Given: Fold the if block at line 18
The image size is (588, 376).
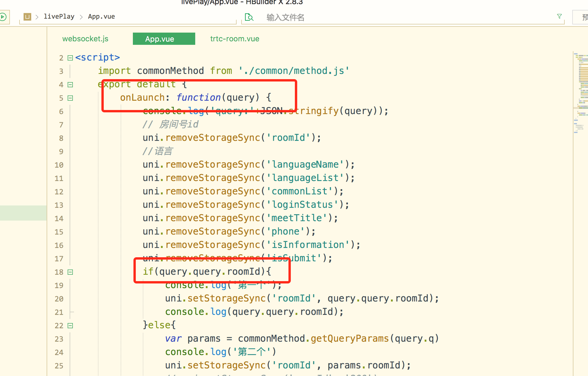Looking at the screenshot, I should (70, 272).
